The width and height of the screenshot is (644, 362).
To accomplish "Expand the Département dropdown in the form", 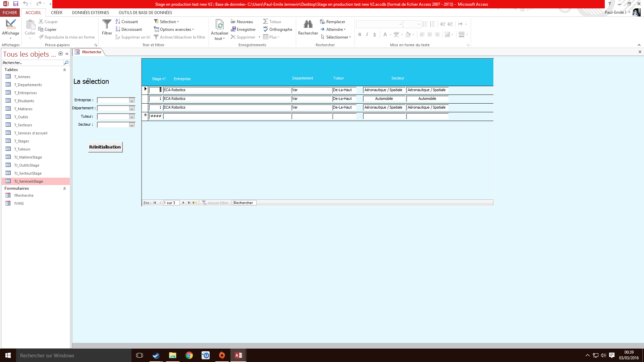I will click(132, 108).
